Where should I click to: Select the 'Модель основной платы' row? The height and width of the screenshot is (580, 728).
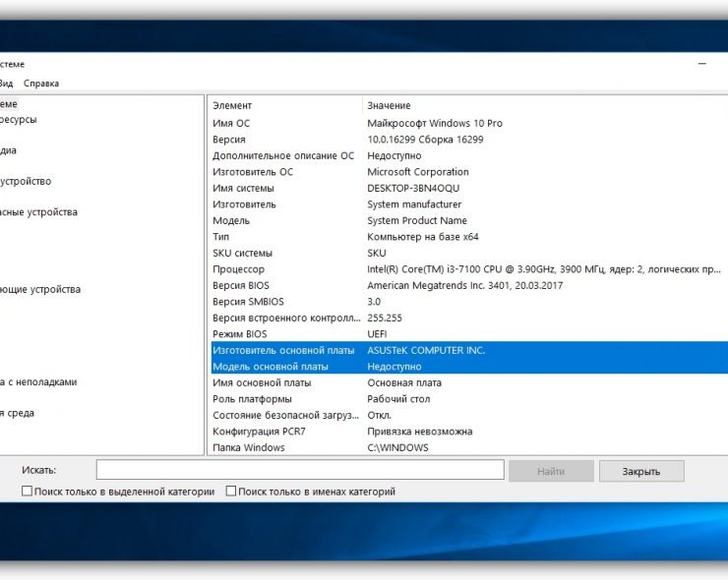click(x=270, y=367)
